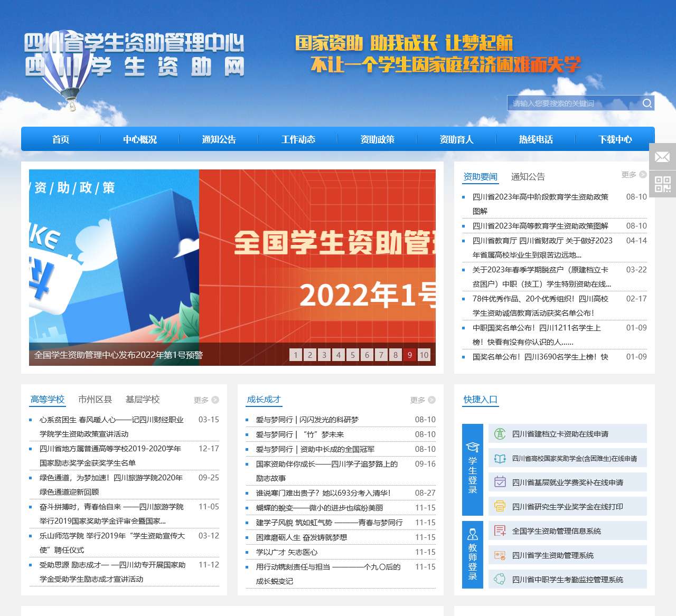Click icon beside 全国学生资助管理信息系统
Image resolution: width=676 pixels, height=616 pixels.
(x=500, y=531)
